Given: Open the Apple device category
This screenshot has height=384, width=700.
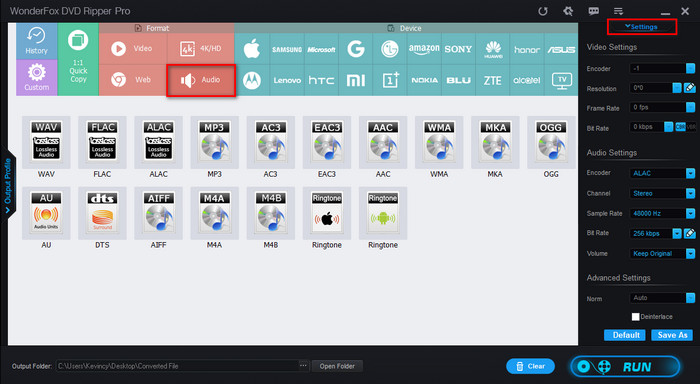Looking at the screenshot, I should pos(252,49).
